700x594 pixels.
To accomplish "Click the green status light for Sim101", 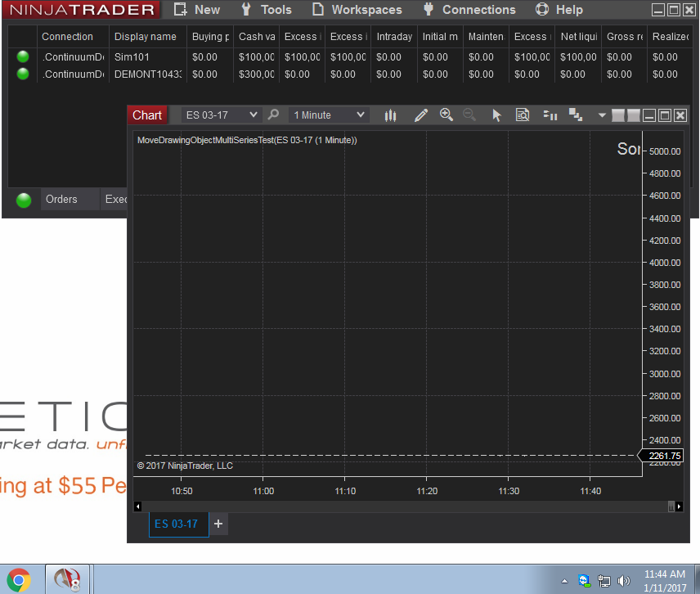I will tap(23, 56).
